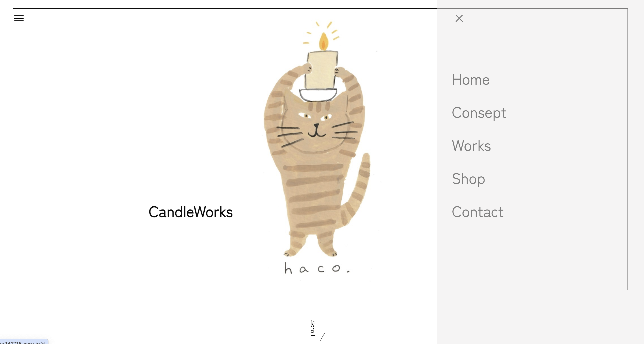Click the white dish under the candle
This screenshot has width=644, height=344.
[x=318, y=95]
